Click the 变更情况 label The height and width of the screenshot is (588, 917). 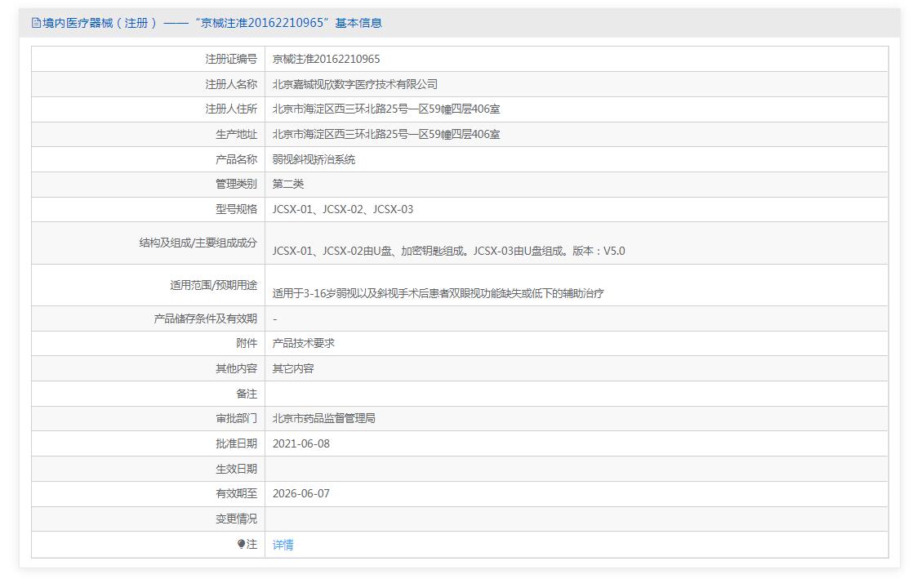point(236,519)
